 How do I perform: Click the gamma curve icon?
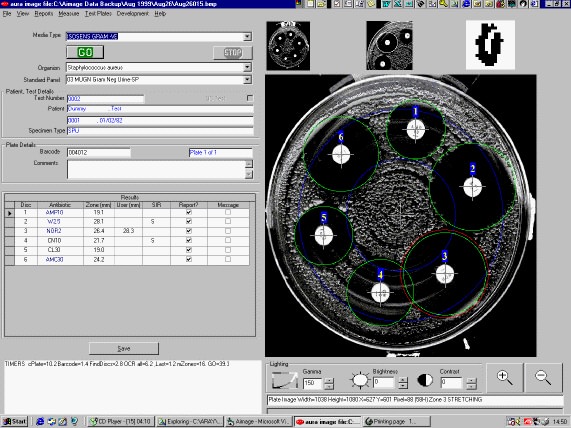(x=284, y=380)
